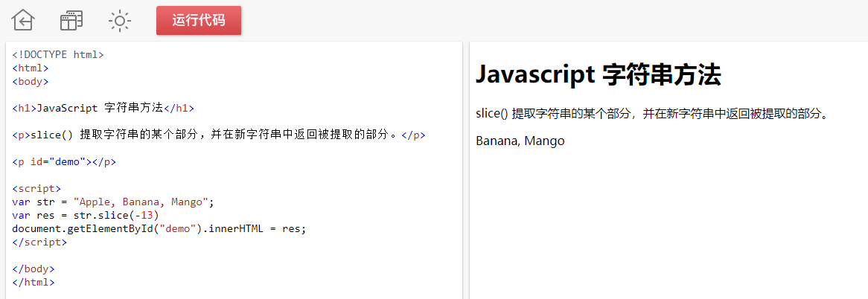Click the <p>slice() 提取字符串 code line
The width and height of the screenshot is (868, 299).
219,135
